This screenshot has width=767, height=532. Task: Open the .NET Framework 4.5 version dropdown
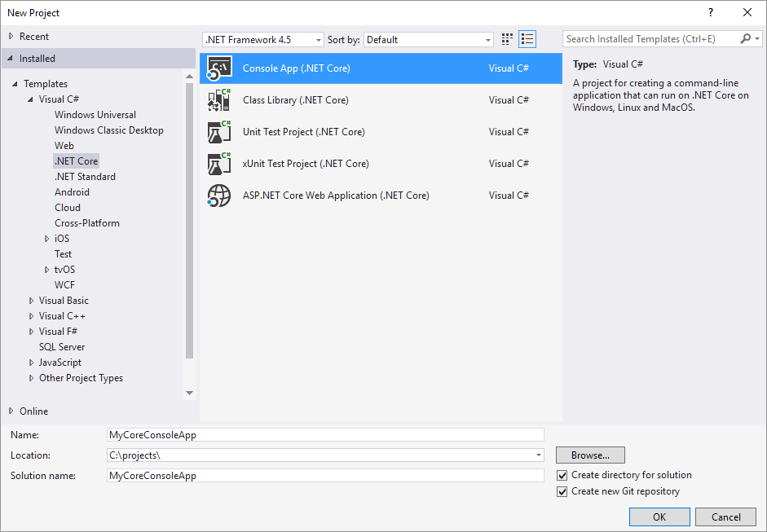point(318,39)
